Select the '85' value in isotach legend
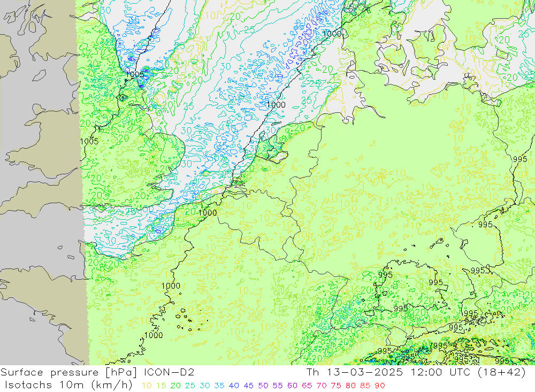Viewport: 535px width, 392px height. pyautogui.click(x=365, y=386)
